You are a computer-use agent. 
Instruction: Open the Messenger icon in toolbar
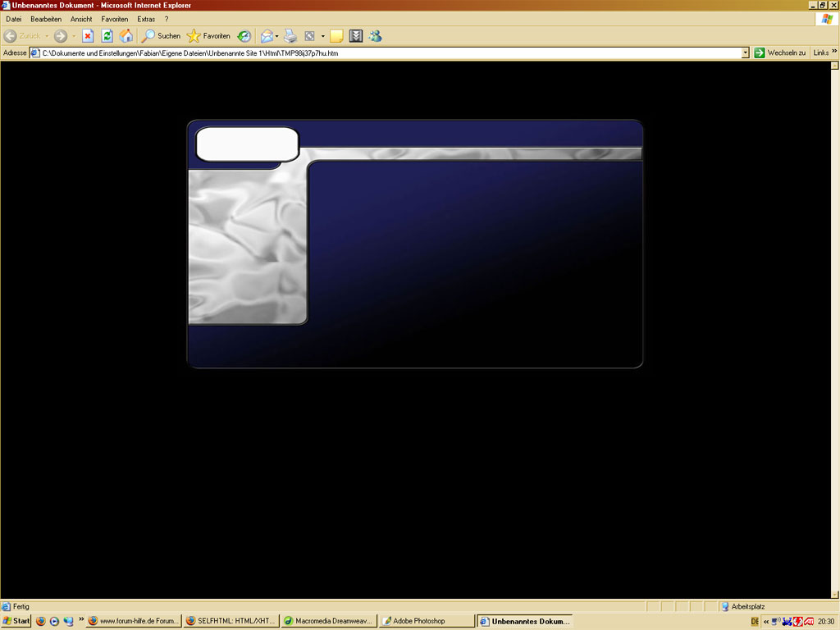coord(375,36)
